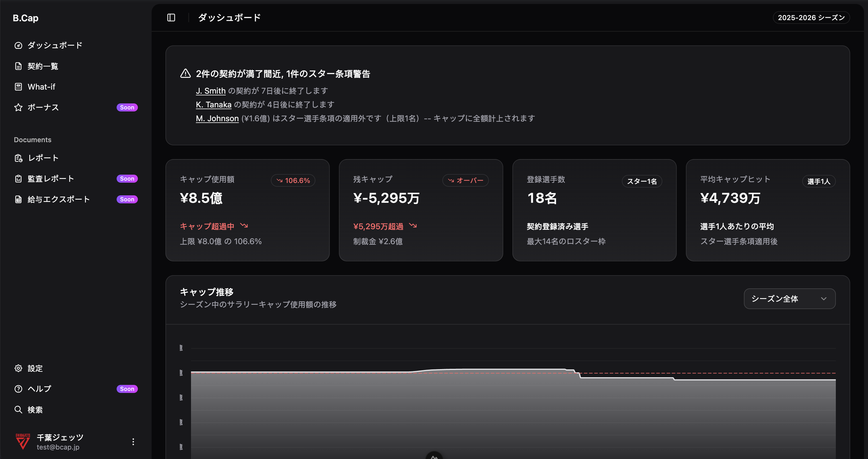Open the 設定 settings icon
The height and width of the screenshot is (459, 868).
point(19,368)
